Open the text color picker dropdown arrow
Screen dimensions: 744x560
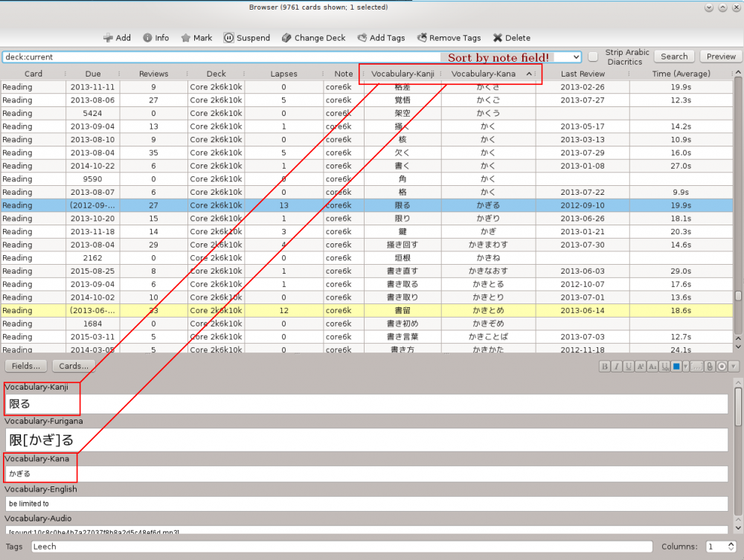(x=685, y=366)
